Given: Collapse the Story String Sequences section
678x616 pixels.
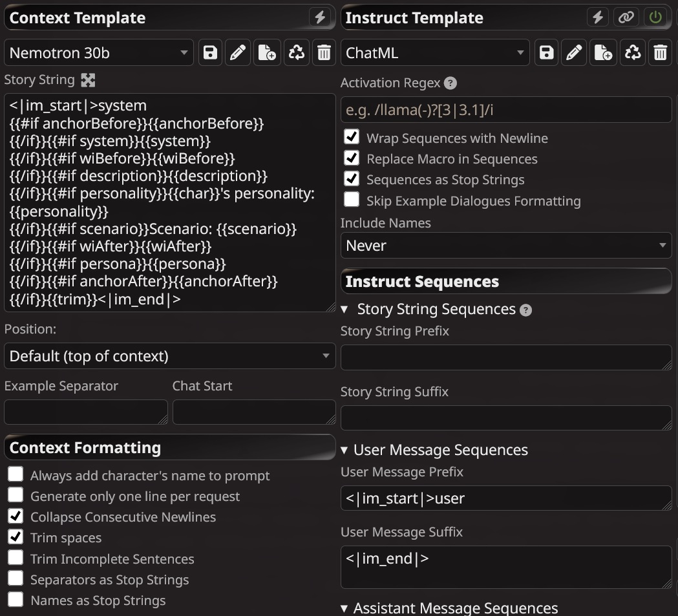Looking at the screenshot, I should point(344,310).
